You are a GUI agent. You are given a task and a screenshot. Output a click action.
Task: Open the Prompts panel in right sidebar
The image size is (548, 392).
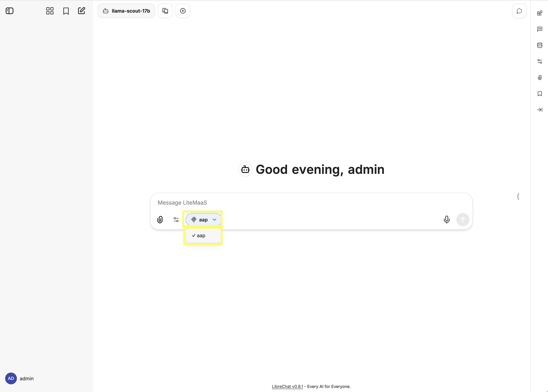click(x=540, y=29)
